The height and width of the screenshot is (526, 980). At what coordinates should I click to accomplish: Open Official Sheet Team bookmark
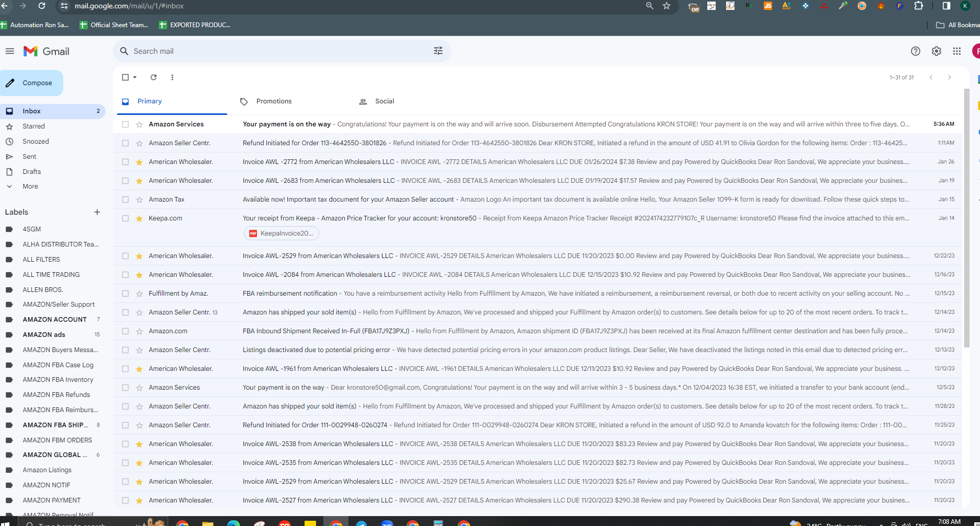coord(114,25)
